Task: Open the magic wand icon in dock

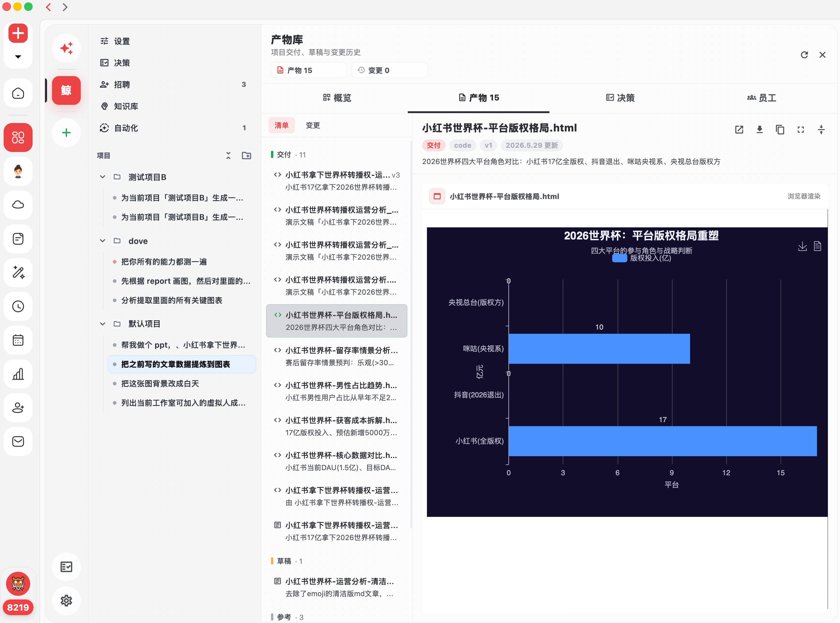Action: (x=18, y=272)
